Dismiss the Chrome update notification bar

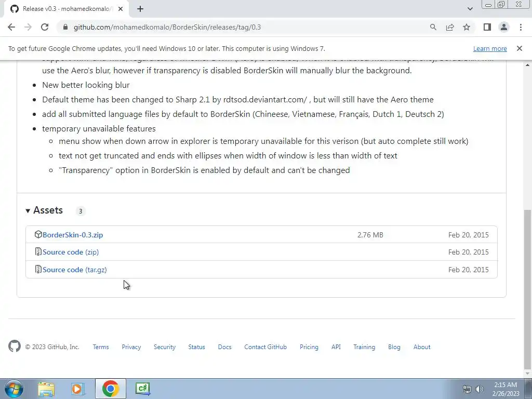(519, 48)
